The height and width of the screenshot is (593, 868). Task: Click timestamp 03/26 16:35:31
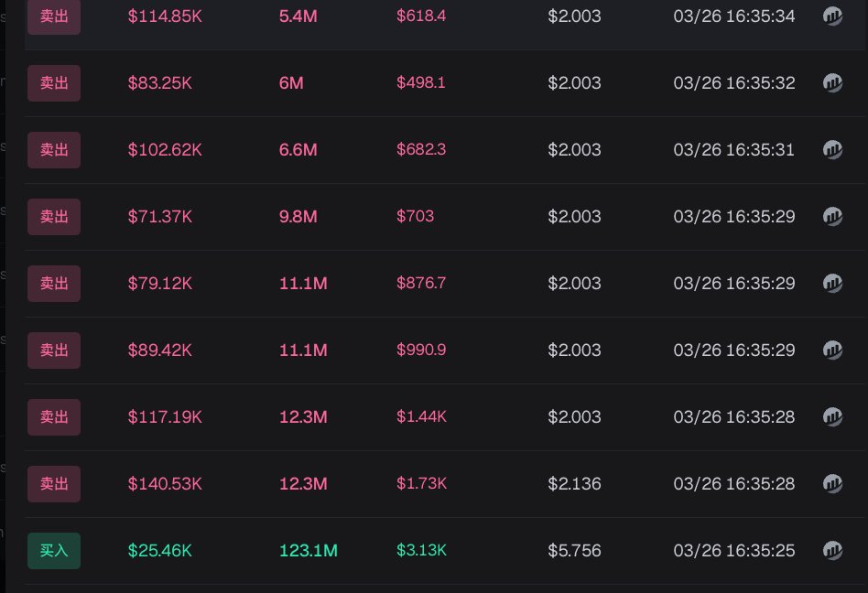734,150
